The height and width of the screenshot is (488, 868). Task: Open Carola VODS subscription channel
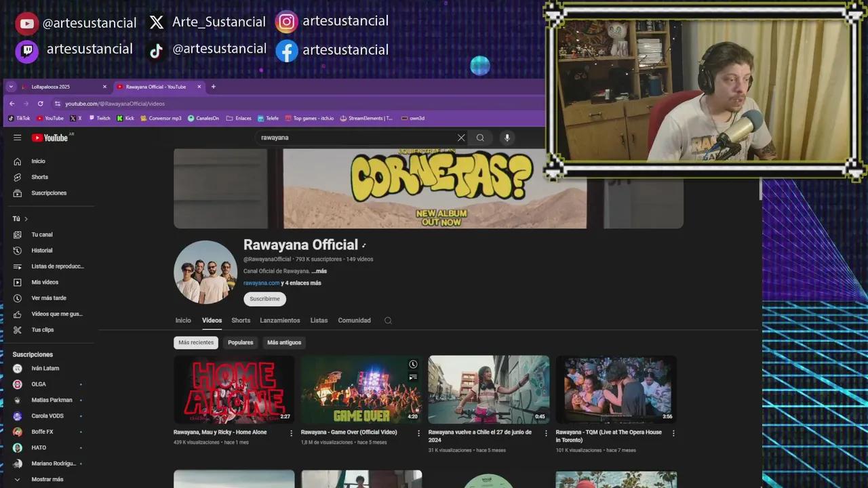[49, 416]
